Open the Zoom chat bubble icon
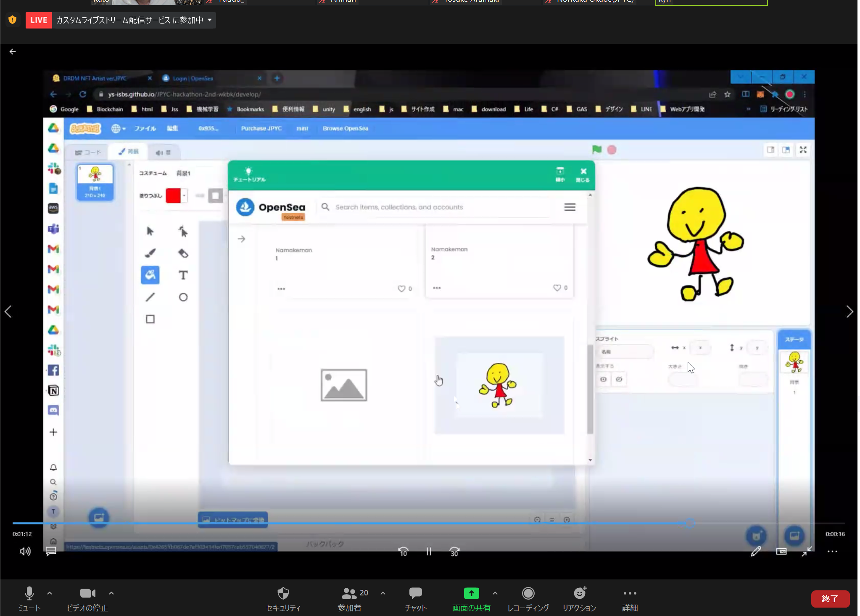860x616 pixels. pos(415,593)
